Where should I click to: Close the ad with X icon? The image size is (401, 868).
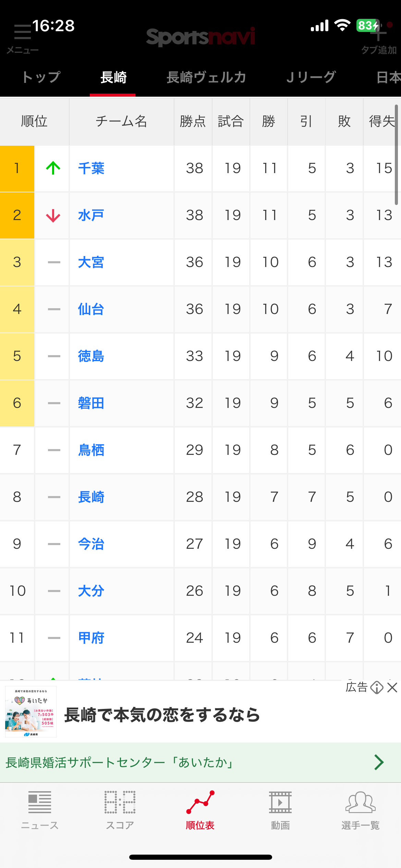(392, 687)
